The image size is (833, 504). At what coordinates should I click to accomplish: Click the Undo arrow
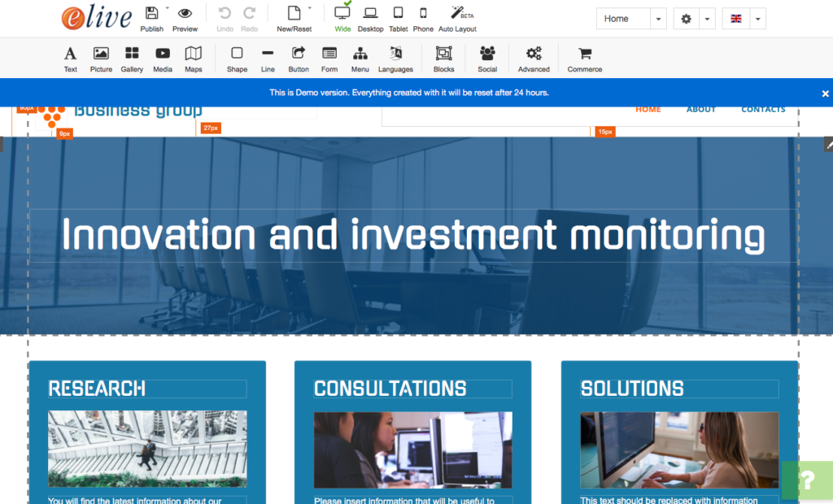click(x=225, y=13)
